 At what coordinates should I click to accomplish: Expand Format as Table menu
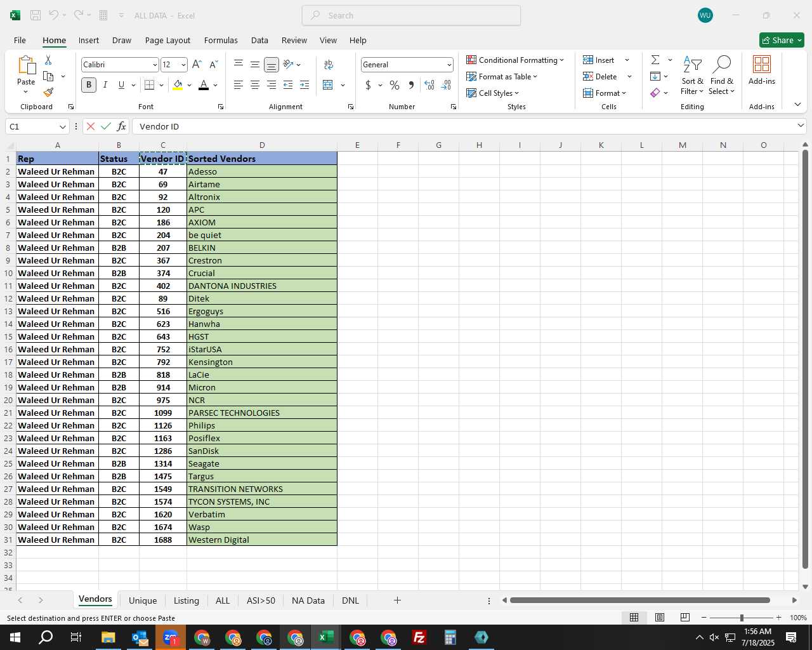point(502,76)
